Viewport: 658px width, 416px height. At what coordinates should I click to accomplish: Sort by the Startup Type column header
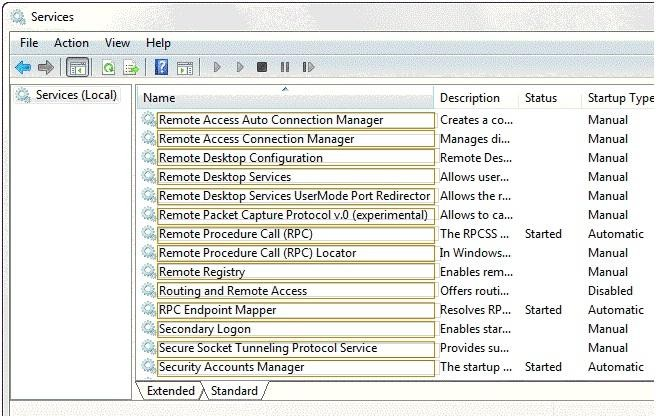coord(620,98)
